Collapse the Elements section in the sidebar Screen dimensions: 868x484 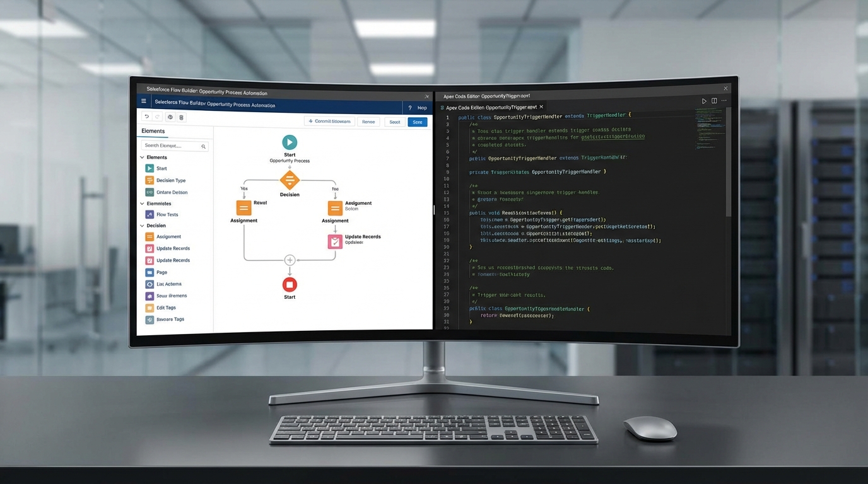click(142, 157)
